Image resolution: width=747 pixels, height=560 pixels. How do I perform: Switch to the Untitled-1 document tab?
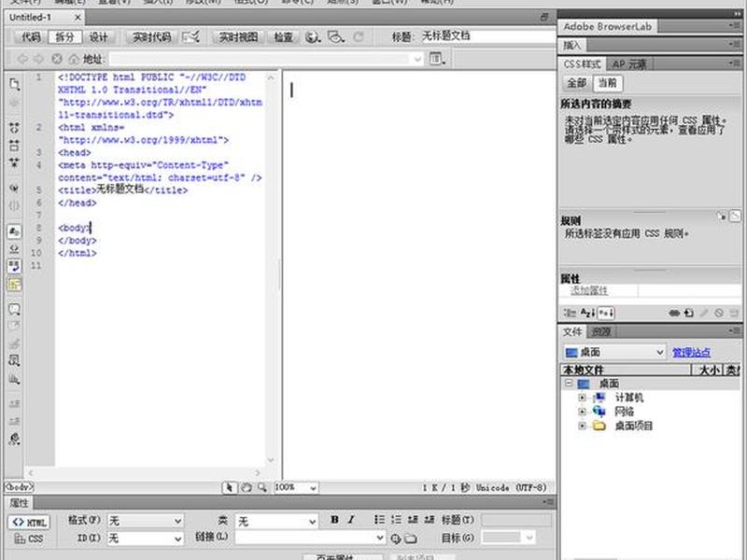45,18
